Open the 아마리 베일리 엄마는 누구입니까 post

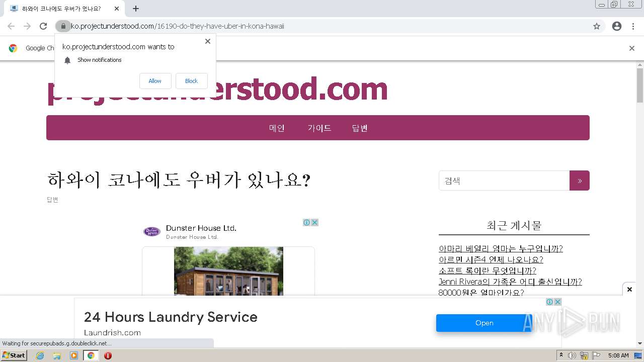point(501,249)
